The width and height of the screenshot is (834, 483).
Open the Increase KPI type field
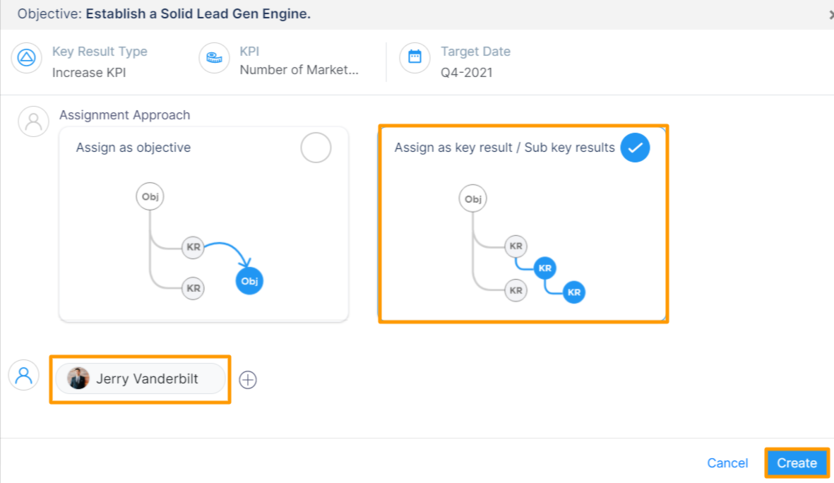[89, 72]
